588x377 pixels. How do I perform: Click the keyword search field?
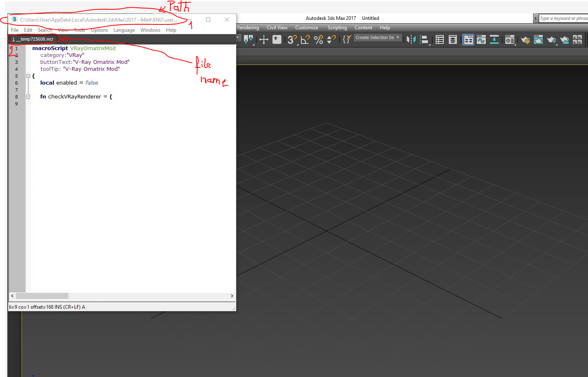[564, 18]
